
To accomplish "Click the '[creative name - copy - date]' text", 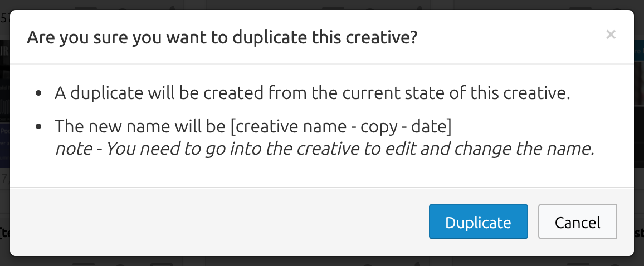I will point(341,126).
